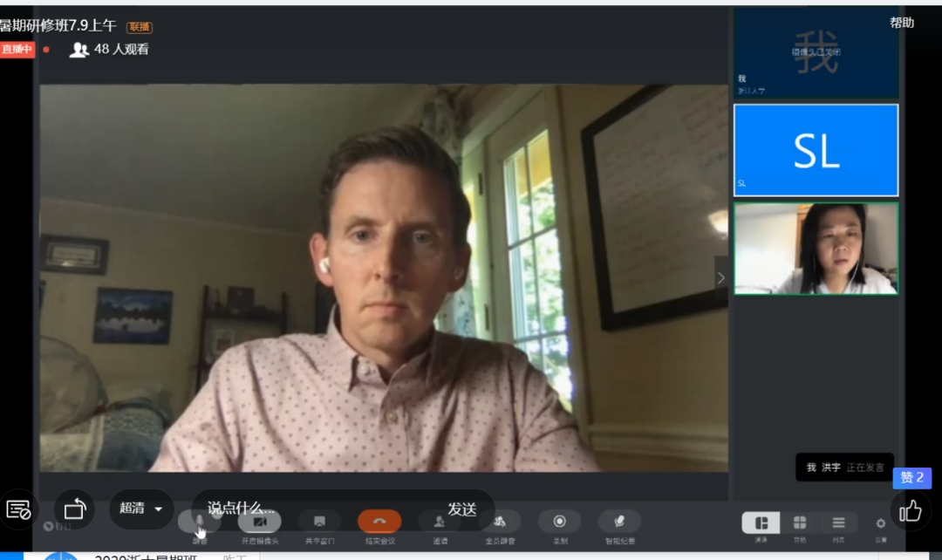Turn on the camera (开启摄像头)
The image size is (942, 560).
(260, 522)
